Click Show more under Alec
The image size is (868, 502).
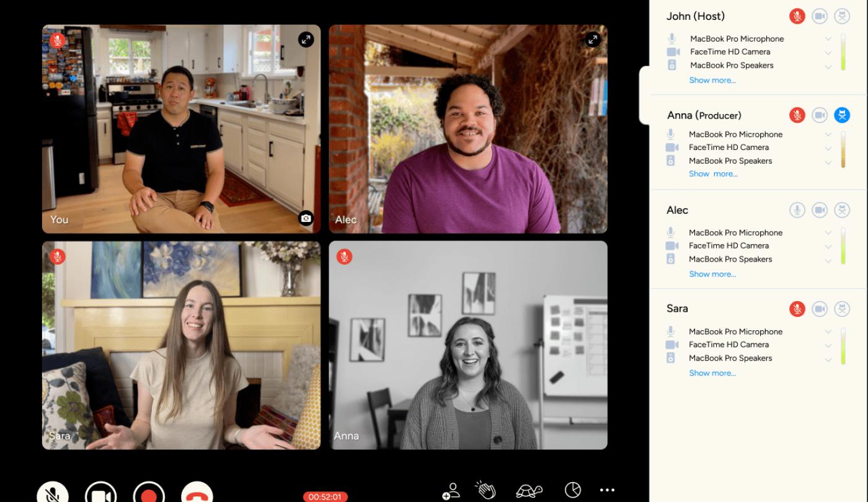pos(712,274)
